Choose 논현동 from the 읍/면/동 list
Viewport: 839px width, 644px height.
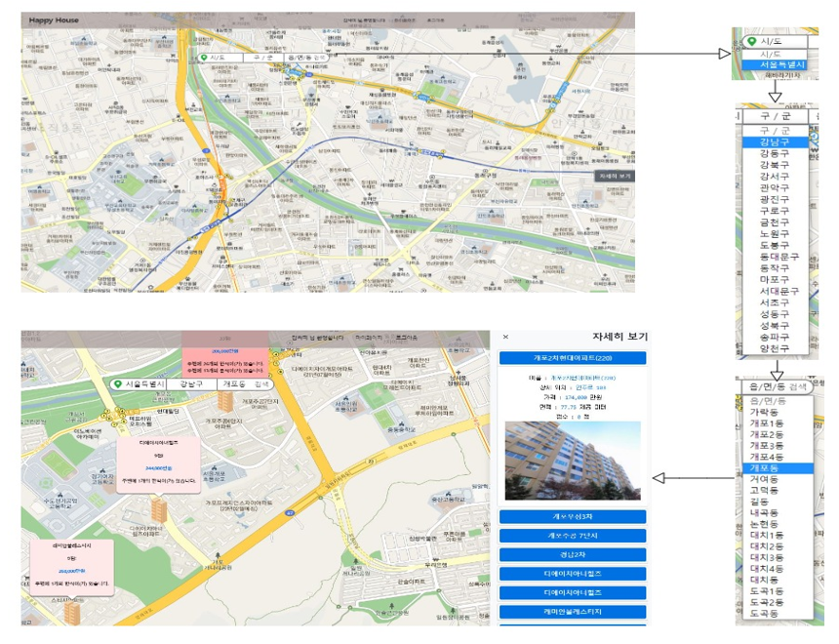tap(777, 524)
